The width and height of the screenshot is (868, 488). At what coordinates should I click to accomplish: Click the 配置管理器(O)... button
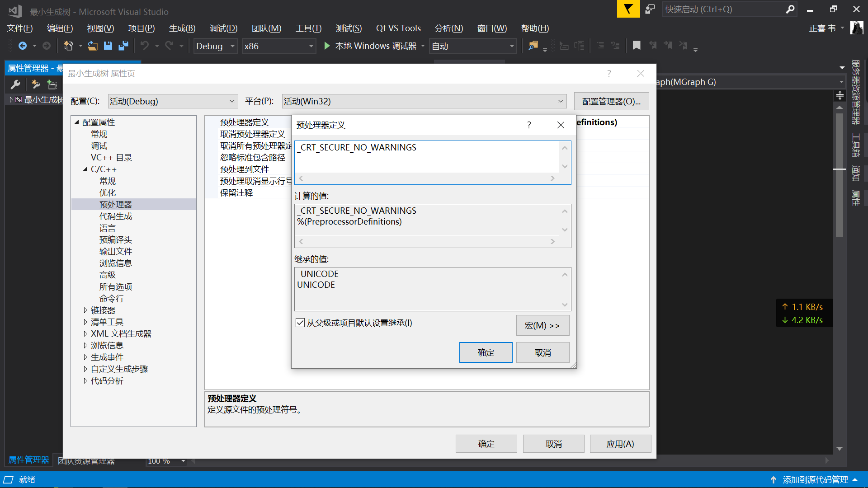[611, 101]
